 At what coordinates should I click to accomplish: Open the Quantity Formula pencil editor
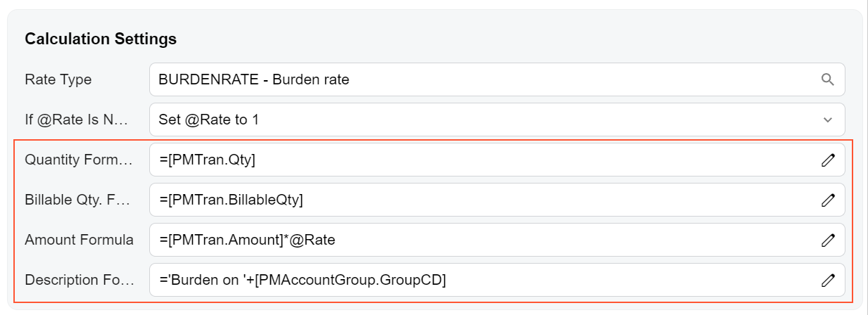coord(827,160)
